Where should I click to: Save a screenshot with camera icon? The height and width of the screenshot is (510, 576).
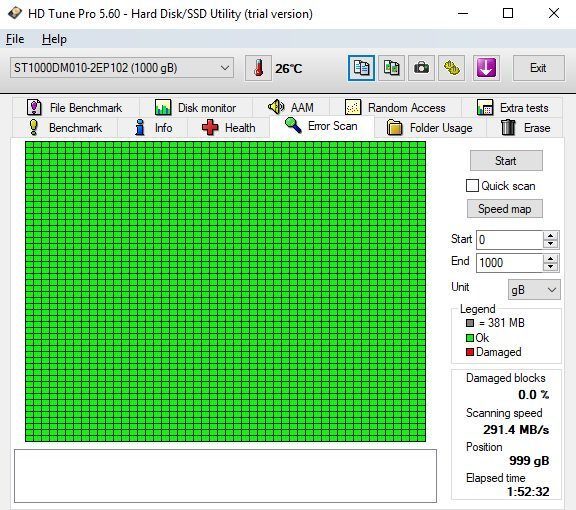[x=421, y=68]
